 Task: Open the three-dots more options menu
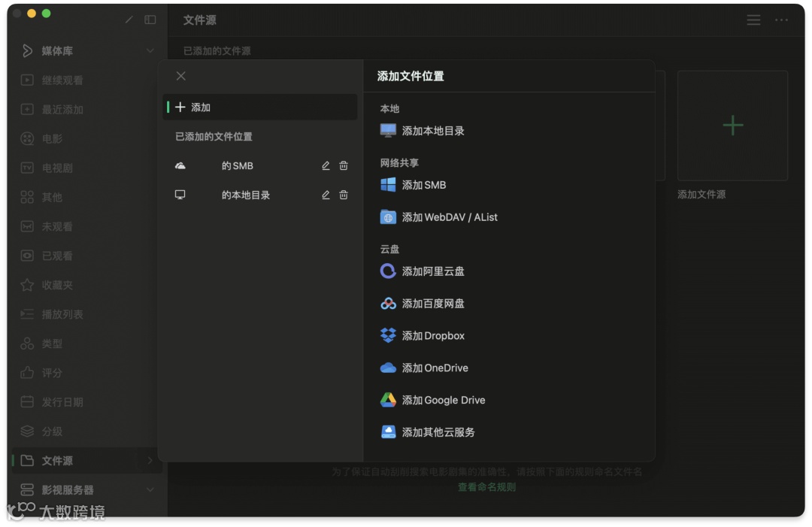click(781, 20)
